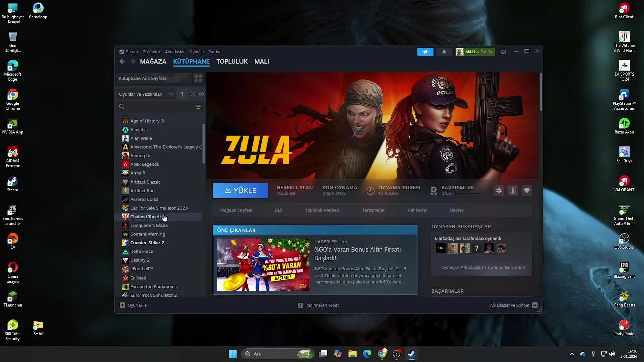Image resolution: width=644 pixels, height=362 pixels.
Task: Open Arkadaşlar ve Sohbet panel
Action: click(513, 305)
